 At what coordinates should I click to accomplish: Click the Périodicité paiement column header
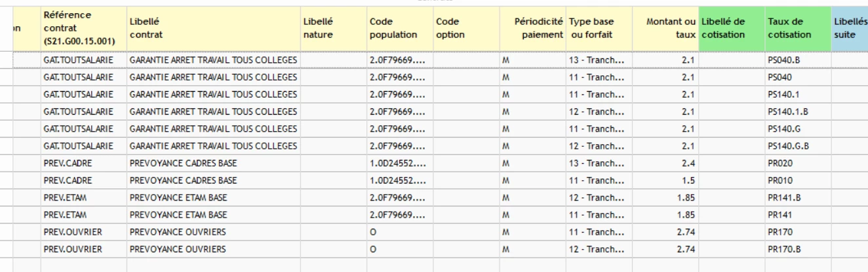coord(532,28)
